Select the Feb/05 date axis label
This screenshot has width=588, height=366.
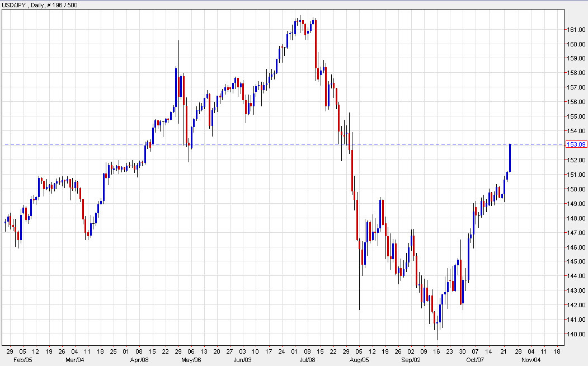pos(23,360)
